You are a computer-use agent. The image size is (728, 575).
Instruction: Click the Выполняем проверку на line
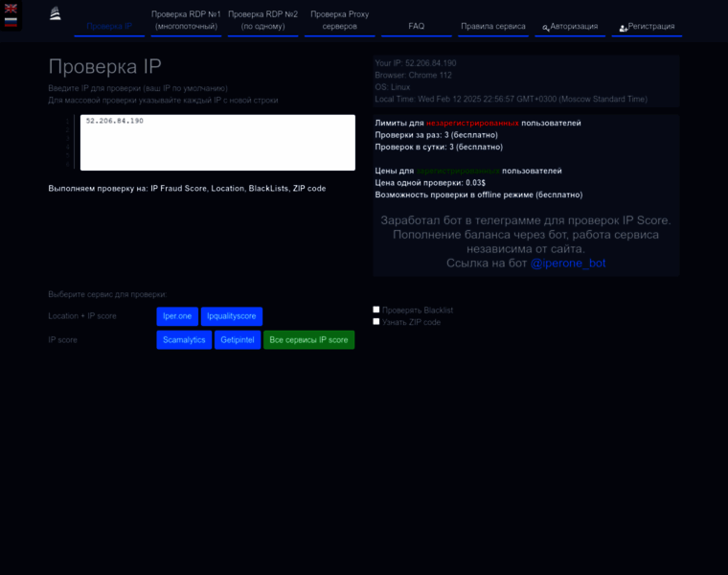tap(187, 189)
